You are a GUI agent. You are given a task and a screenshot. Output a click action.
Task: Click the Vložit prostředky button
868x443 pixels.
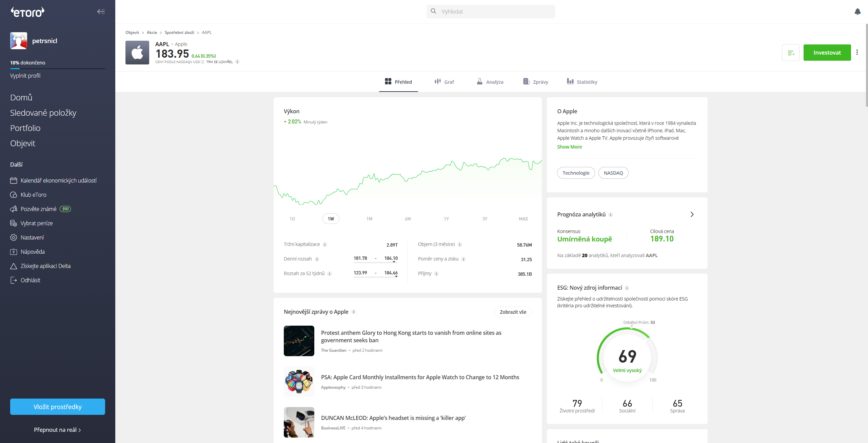click(x=58, y=407)
